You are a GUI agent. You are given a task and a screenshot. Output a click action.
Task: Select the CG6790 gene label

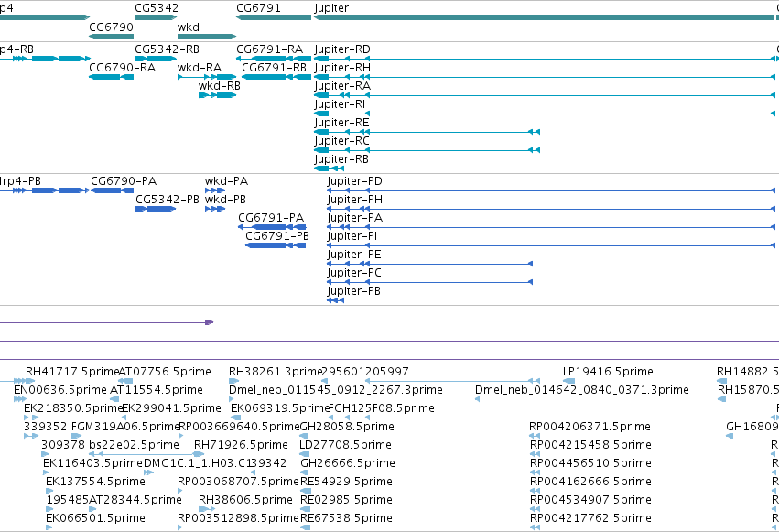tap(112, 27)
